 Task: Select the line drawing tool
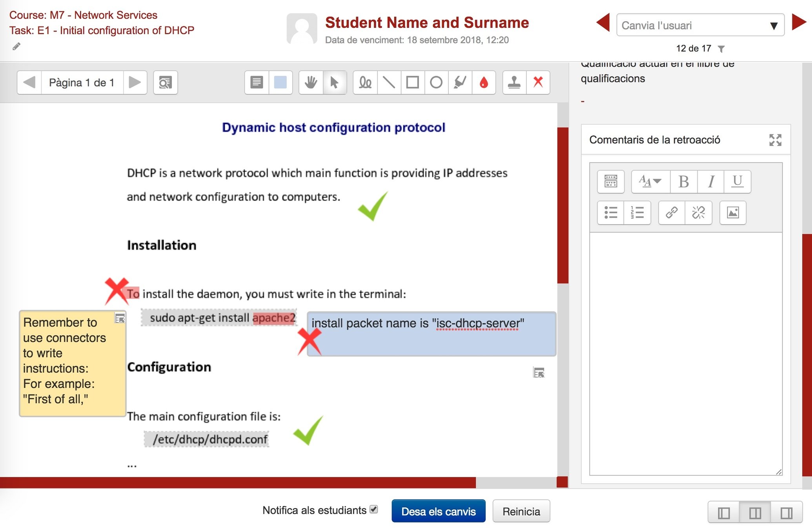click(389, 82)
